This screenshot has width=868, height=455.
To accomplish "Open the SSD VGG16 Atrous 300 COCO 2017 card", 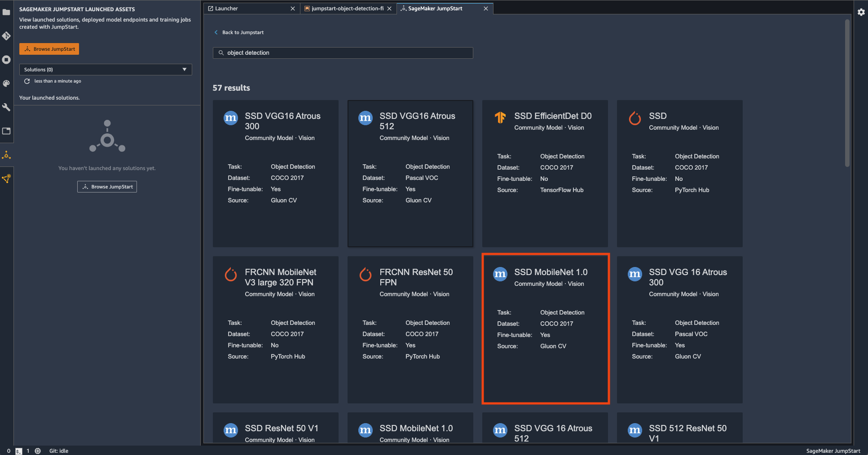I will 276,173.
